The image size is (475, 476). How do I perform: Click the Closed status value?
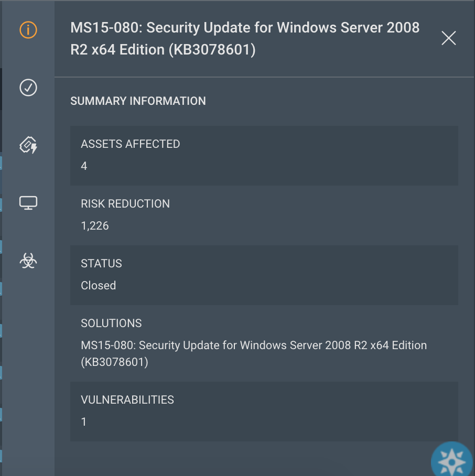click(99, 286)
